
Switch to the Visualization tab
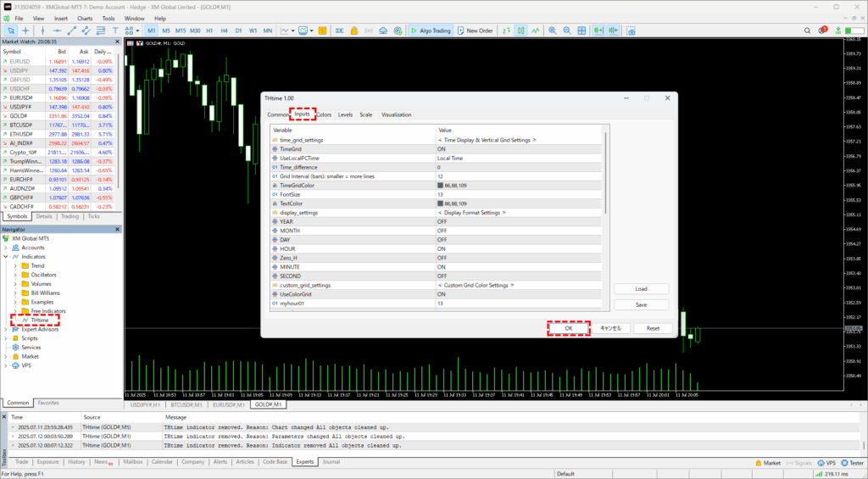[x=397, y=114]
